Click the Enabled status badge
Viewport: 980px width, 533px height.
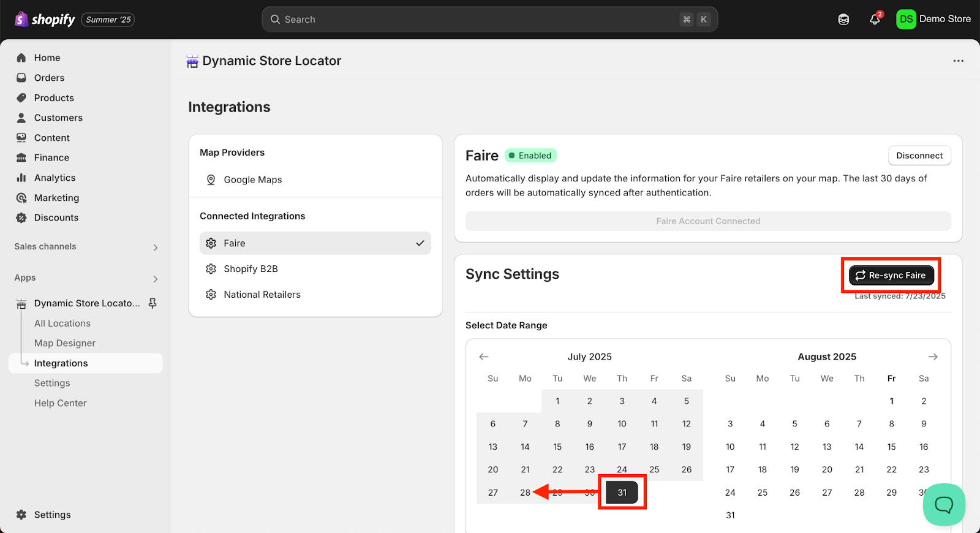click(x=530, y=156)
